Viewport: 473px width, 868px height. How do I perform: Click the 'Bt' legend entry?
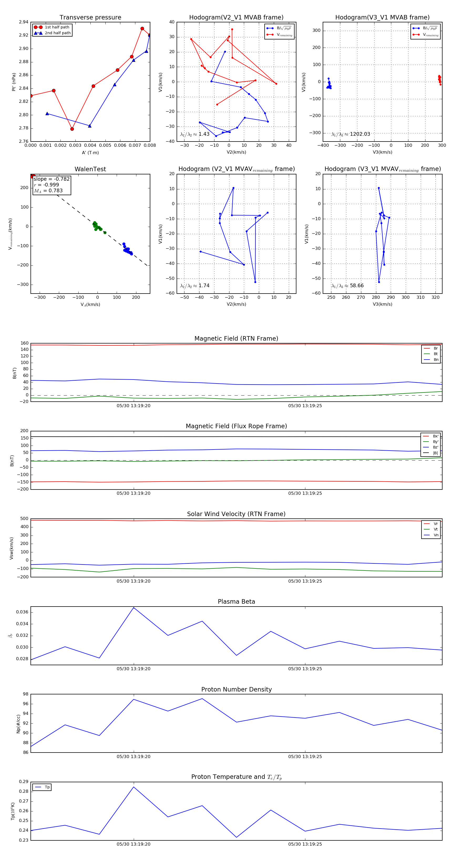coord(431,354)
